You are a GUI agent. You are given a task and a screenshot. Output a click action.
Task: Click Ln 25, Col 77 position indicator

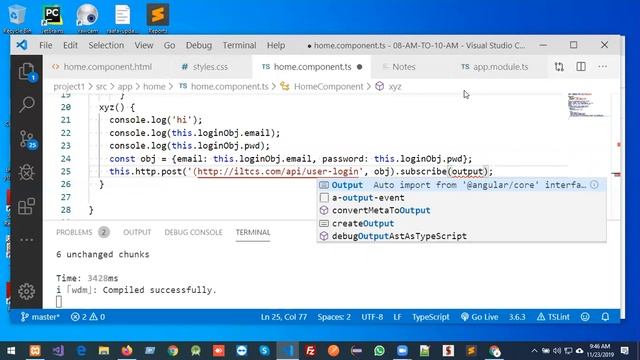point(284,317)
